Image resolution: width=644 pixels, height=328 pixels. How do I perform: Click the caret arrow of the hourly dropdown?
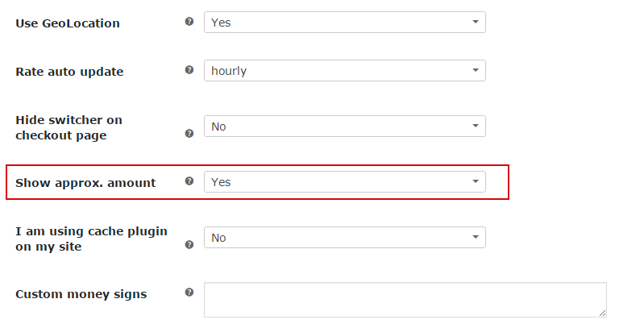coord(476,70)
